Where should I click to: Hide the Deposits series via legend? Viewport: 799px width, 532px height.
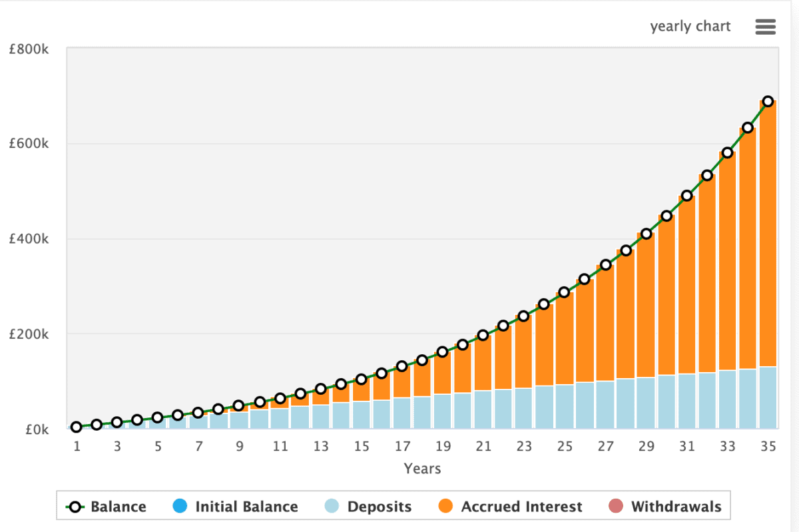tap(380, 507)
